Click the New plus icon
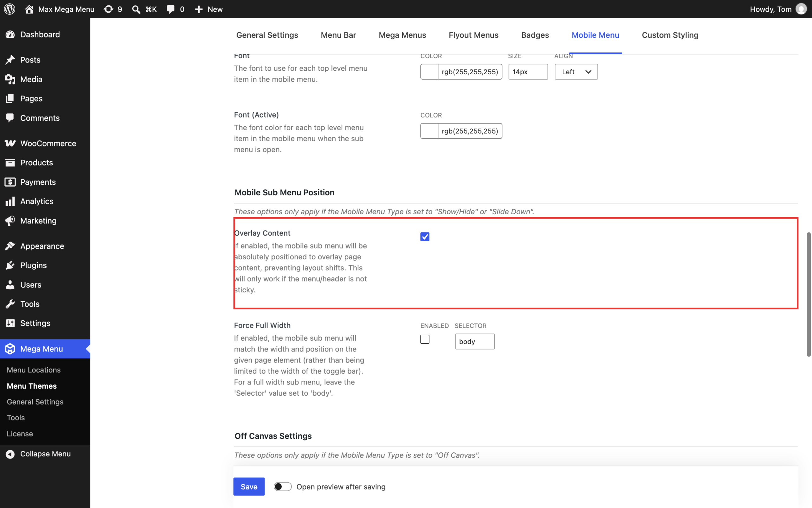Image resolution: width=812 pixels, height=508 pixels. (199, 9)
